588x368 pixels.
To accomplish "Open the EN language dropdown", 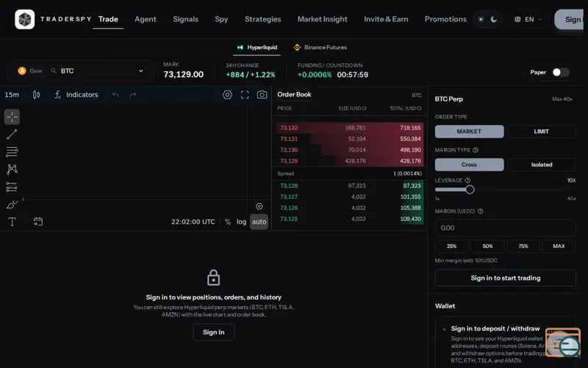I will click(x=528, y=19).
